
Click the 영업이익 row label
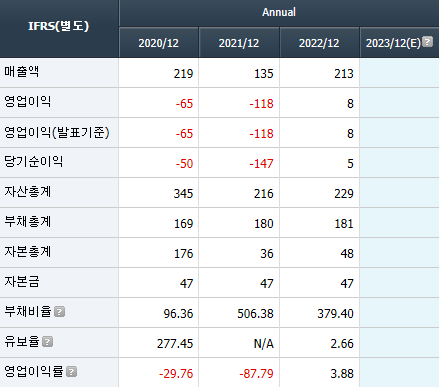pos(28,102)
